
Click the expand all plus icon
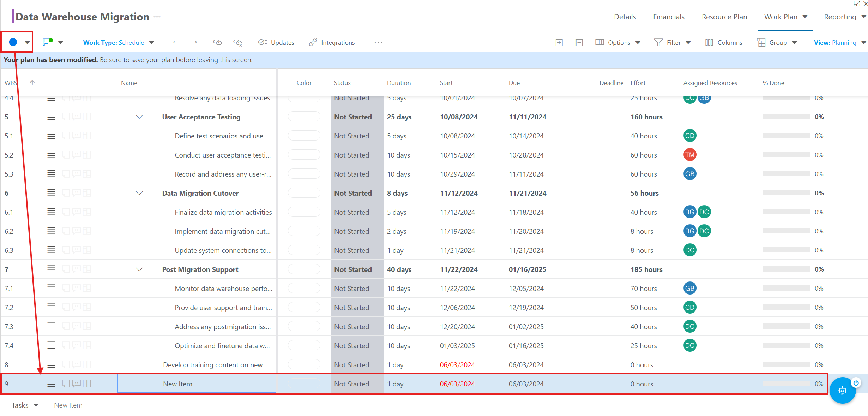point(559,43)
